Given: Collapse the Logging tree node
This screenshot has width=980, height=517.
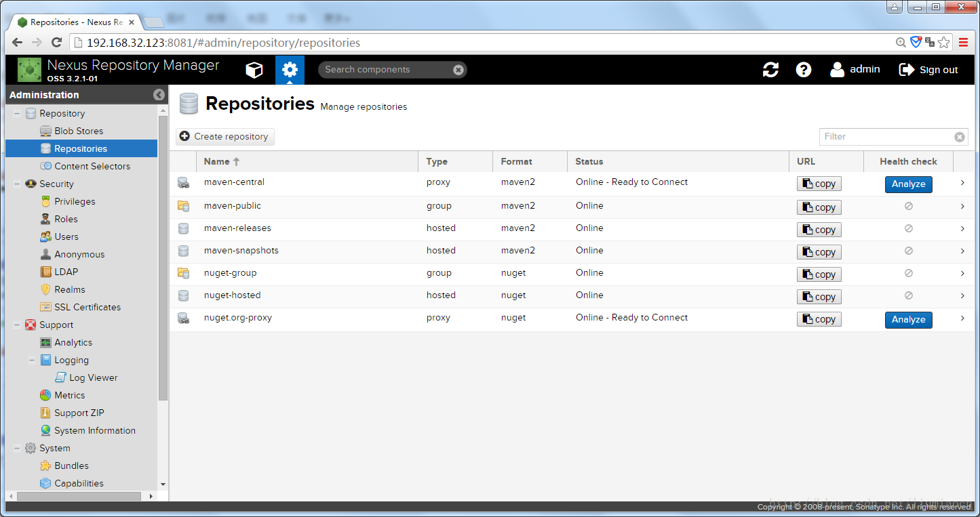Looking at the screenshot, I should (x=32, y=360).
